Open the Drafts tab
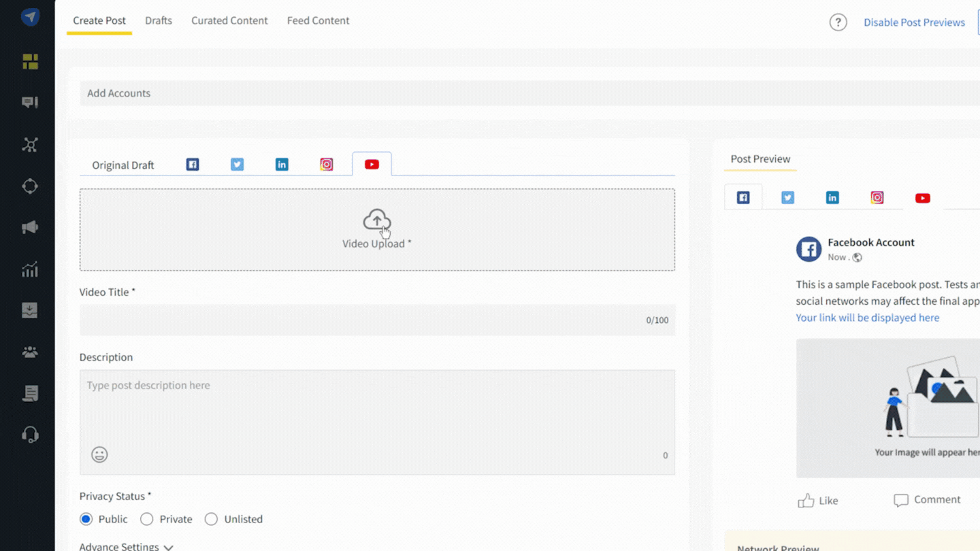The image size is (980, 551). pos(158,20)
